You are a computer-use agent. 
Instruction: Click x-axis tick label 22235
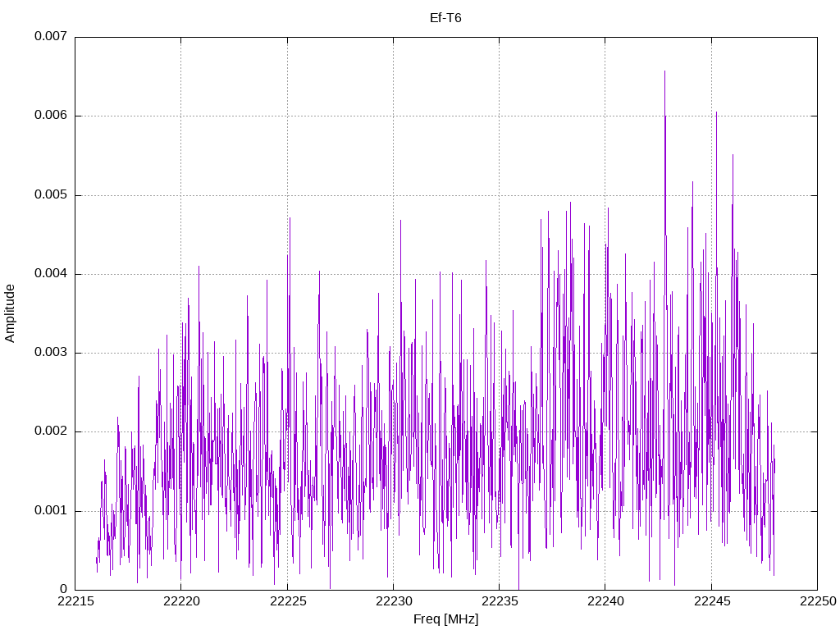click(x=500, y=601)
